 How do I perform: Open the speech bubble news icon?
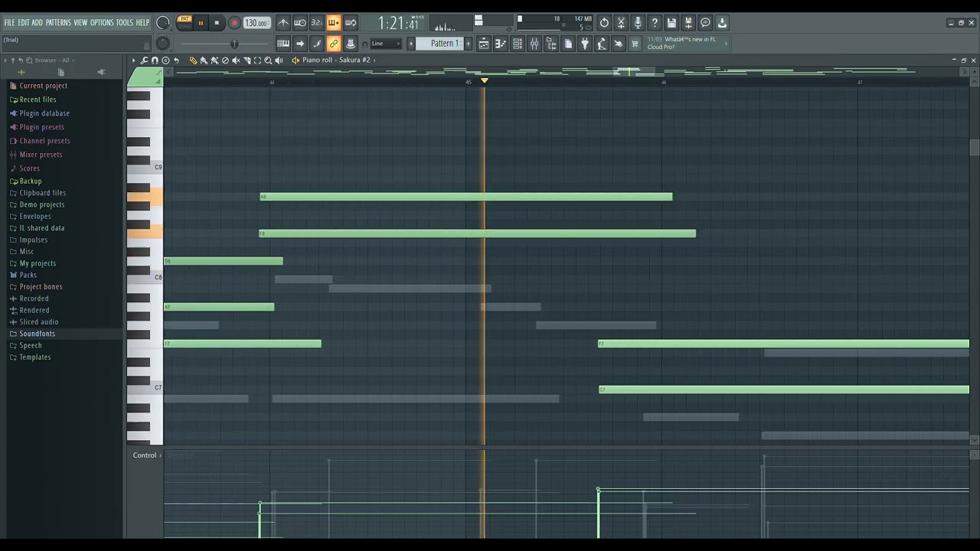[x=705, y=23]
